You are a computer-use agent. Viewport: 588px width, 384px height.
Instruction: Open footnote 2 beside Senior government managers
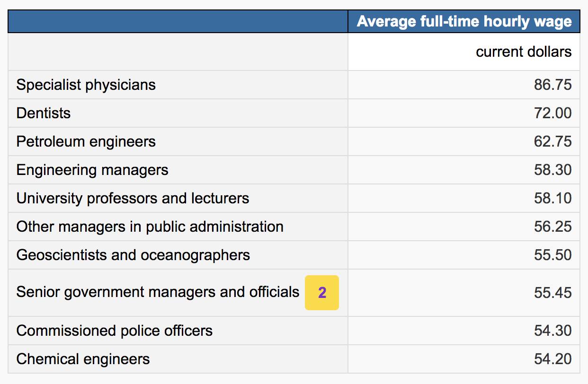point(322,293)
